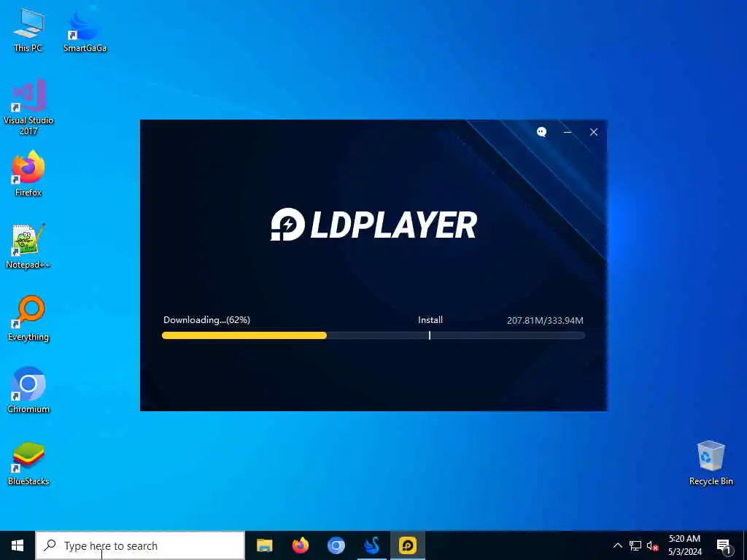Select the Firefox desktop shortcut
Viewport: 747px width, 560px height.
point(28,174)
